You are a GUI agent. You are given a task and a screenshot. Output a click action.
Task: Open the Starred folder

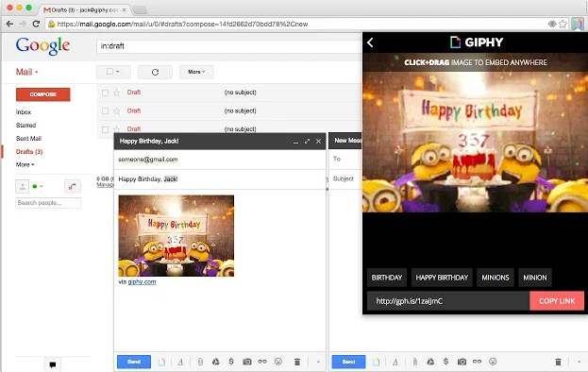pyautogui.click(x=25, y=126)
